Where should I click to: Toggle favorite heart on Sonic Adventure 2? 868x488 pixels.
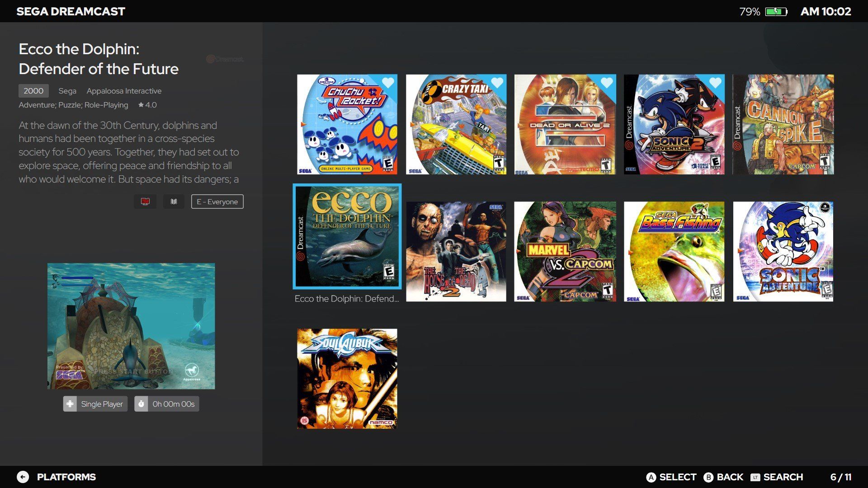(x=715, y=83)
